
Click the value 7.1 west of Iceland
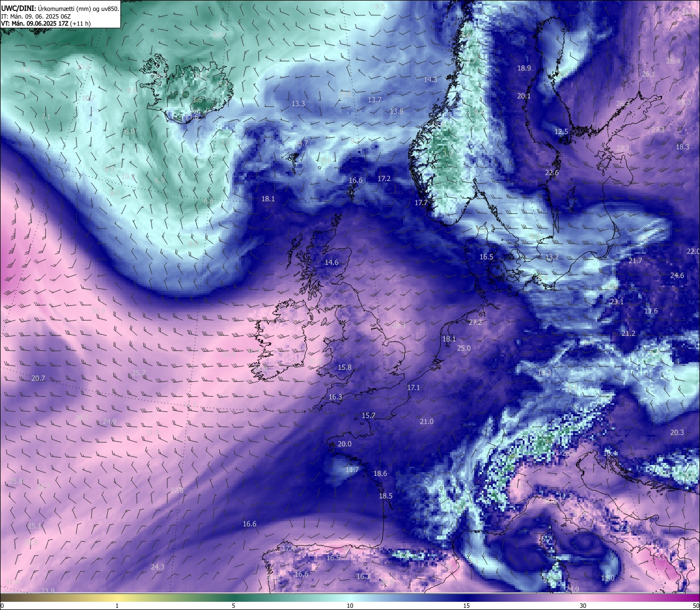[x=46, y=117]
